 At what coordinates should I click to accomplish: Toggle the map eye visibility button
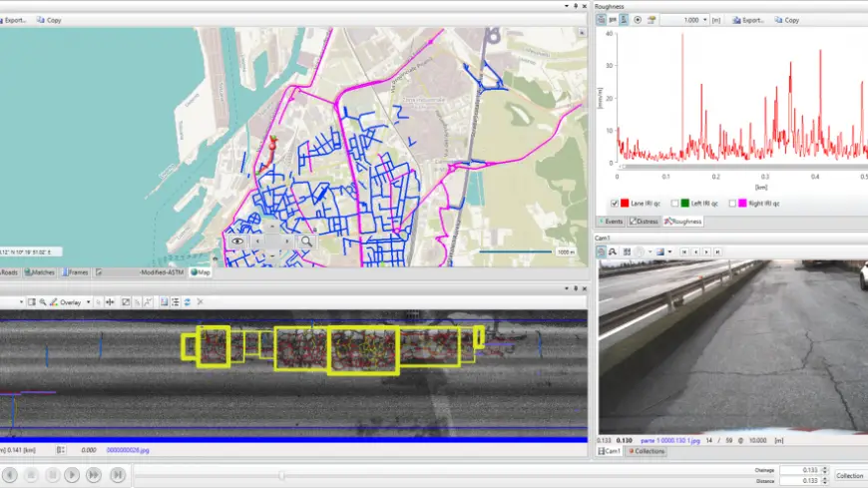point(237,242)
